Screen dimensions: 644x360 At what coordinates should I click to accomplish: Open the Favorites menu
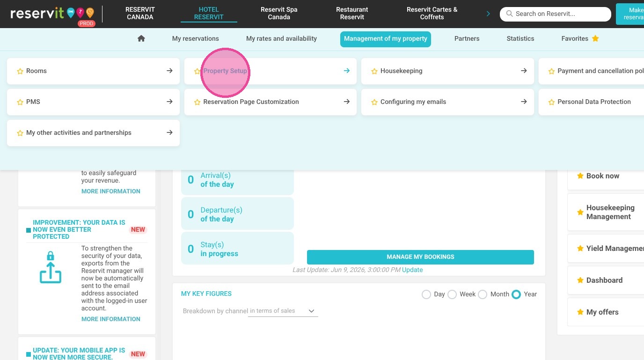tap(575, 38)
